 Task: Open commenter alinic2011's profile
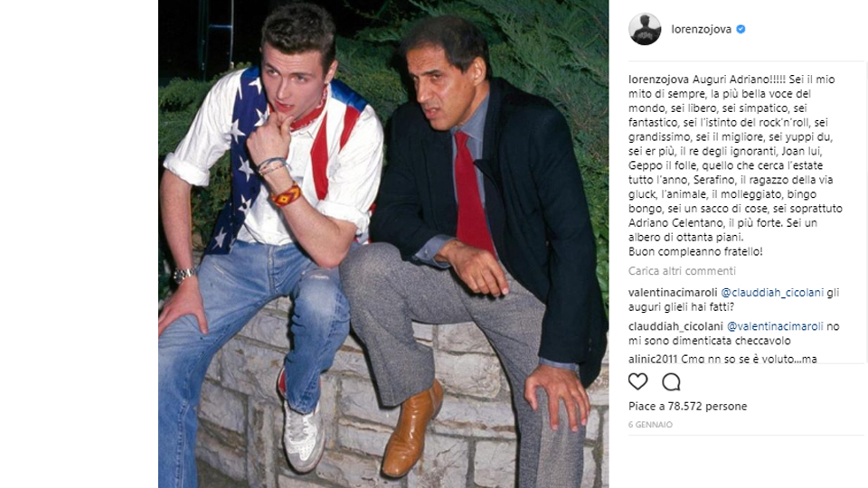[653, 359]
